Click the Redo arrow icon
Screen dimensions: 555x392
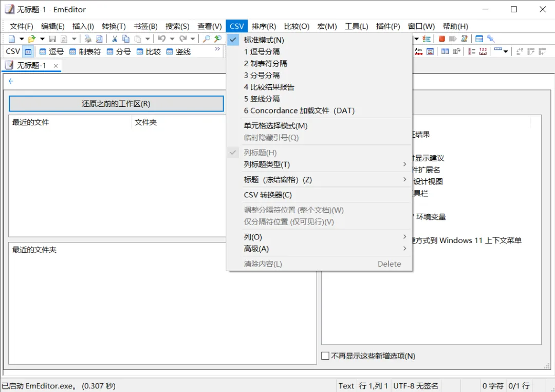182,39
